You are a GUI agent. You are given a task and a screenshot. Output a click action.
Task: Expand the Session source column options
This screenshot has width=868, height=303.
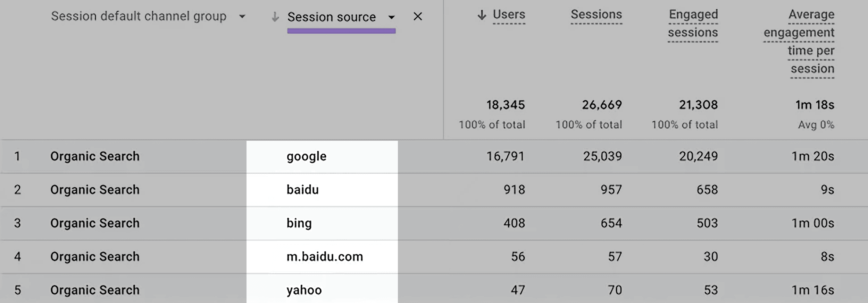392,17
